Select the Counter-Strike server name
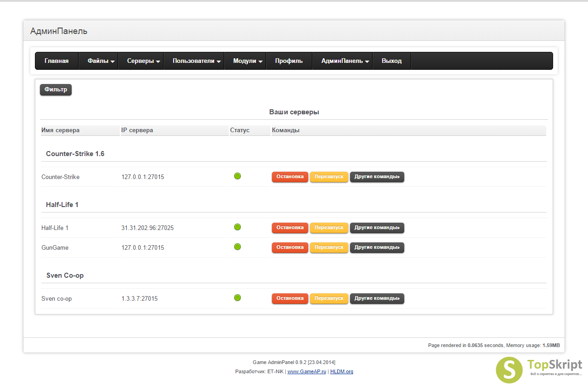 pos(60,177)
